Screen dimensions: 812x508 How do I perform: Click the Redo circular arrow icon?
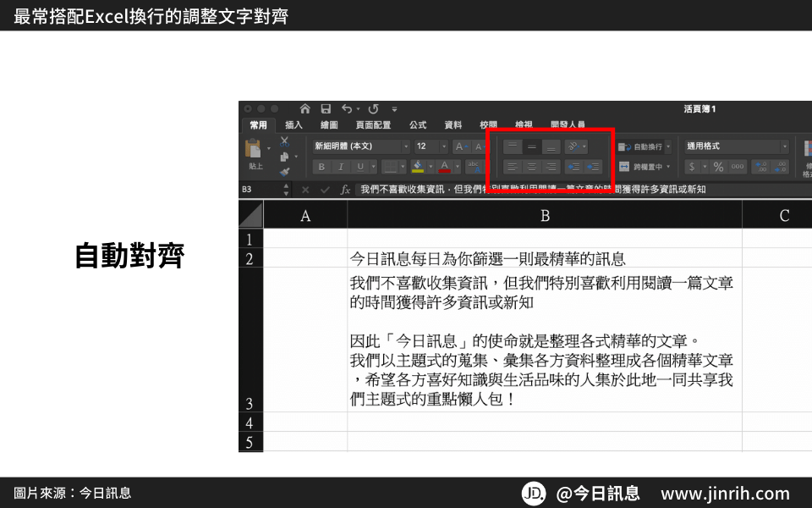(x=373, y=109)
